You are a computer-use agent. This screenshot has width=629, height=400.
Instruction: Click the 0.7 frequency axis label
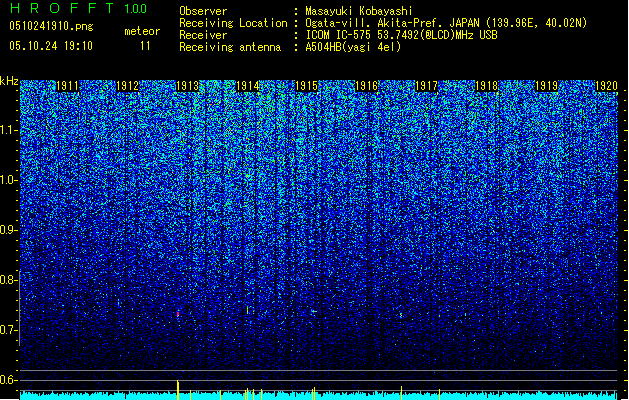point(9,330)
